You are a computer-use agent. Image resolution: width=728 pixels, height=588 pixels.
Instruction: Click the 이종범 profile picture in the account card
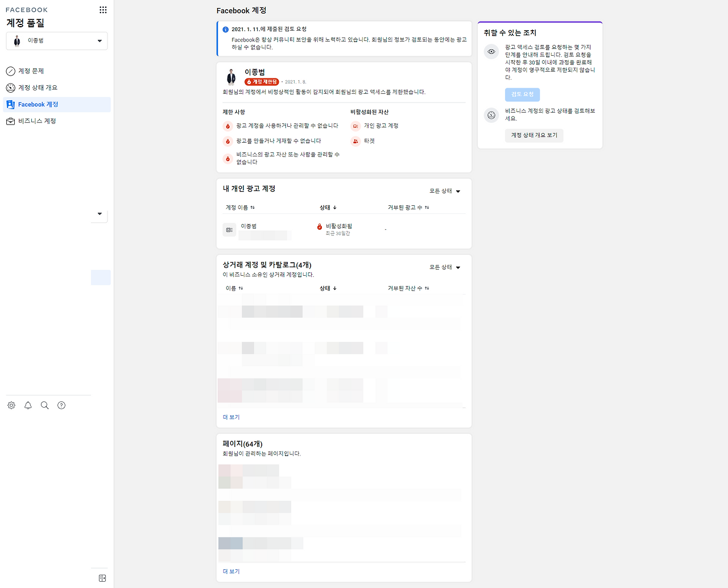231,77
